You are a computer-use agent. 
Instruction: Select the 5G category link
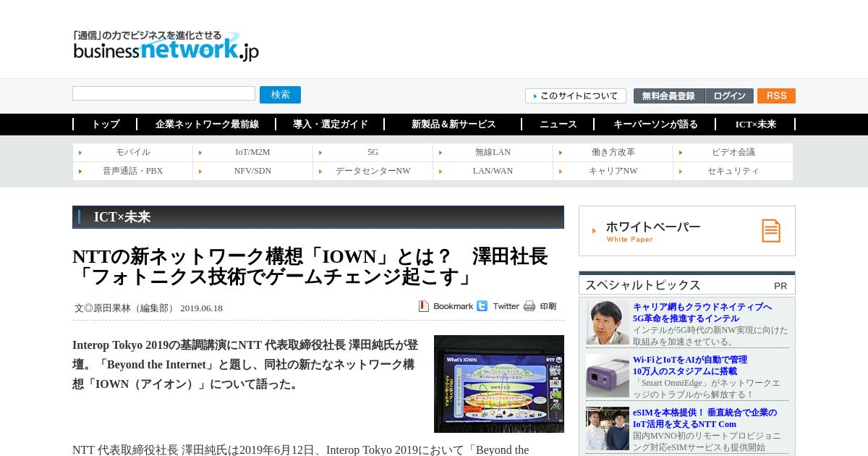[373, 152]
